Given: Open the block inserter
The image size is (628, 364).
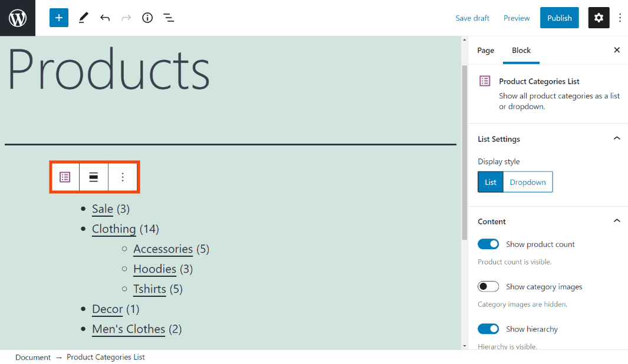Looking at the screenshot, I should (58, 18).
